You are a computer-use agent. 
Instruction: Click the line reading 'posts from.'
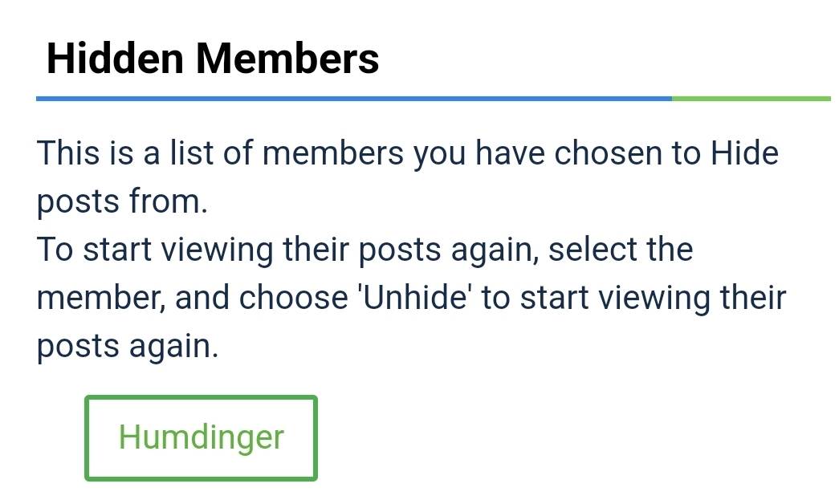coord(122,201)
